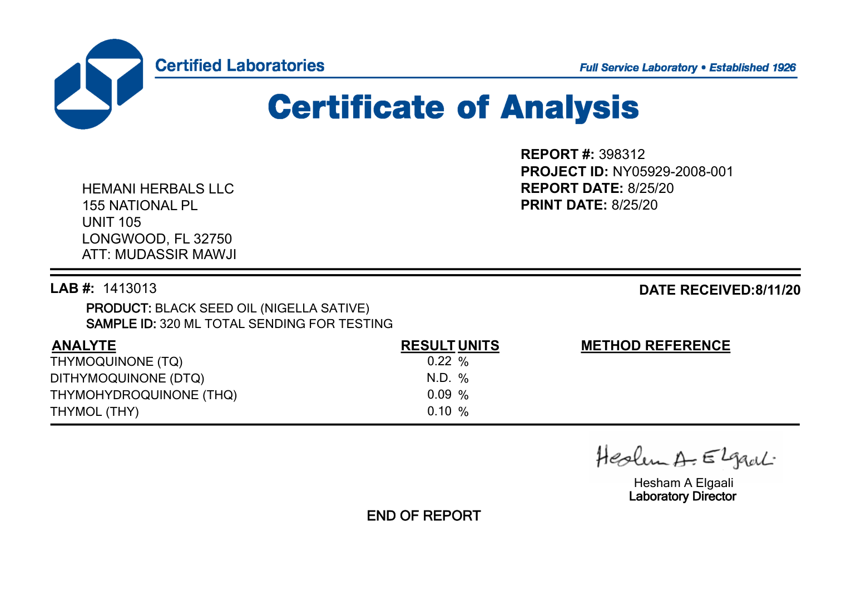Click the 'Laboratory Director' title

pyautogui.click(x=682, y=496)
